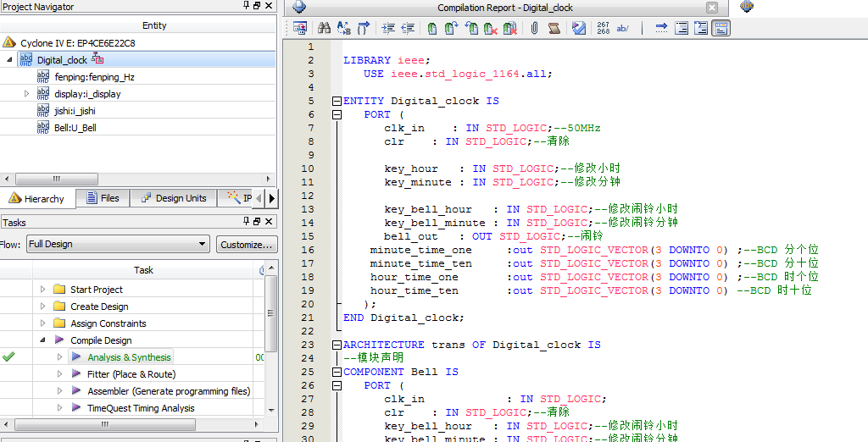Open the insert template scroll icon

pyautogui.click(x=554, y=28)
